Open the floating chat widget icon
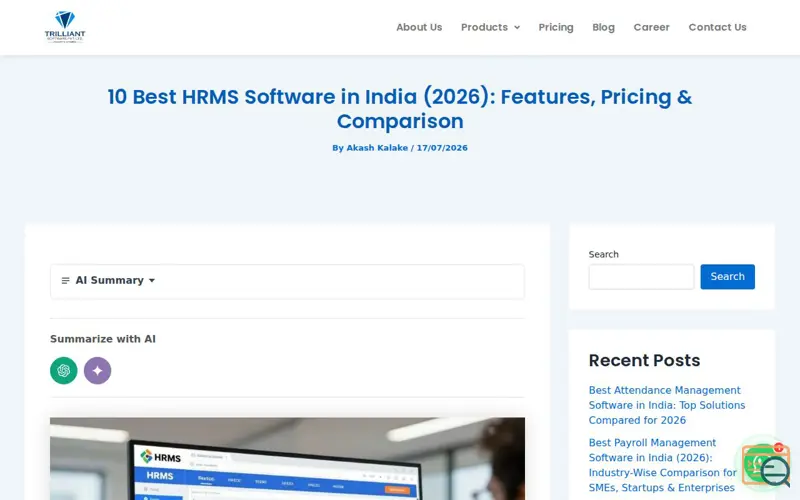 (766, 463)
